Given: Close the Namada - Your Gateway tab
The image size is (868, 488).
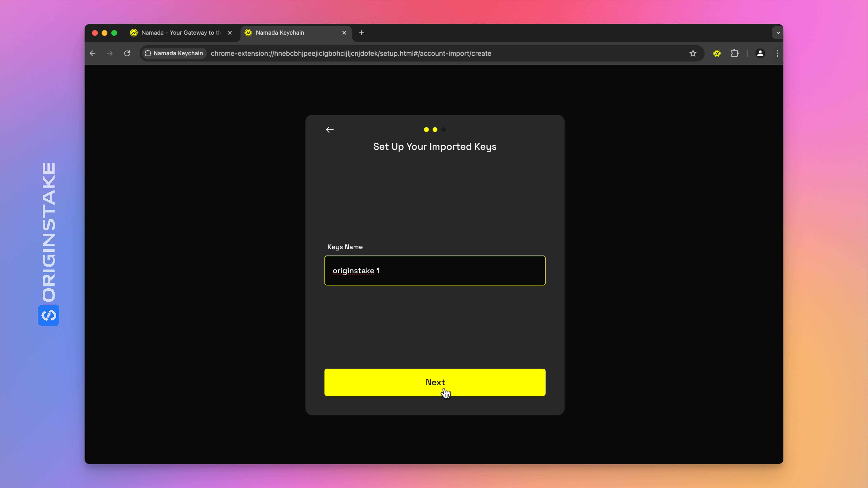Looking at the screenshot, I should point(230,33).
